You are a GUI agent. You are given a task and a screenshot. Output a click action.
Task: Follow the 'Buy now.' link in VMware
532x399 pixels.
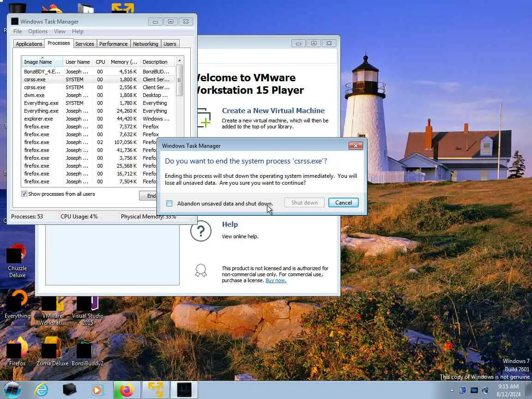(276, 280)
